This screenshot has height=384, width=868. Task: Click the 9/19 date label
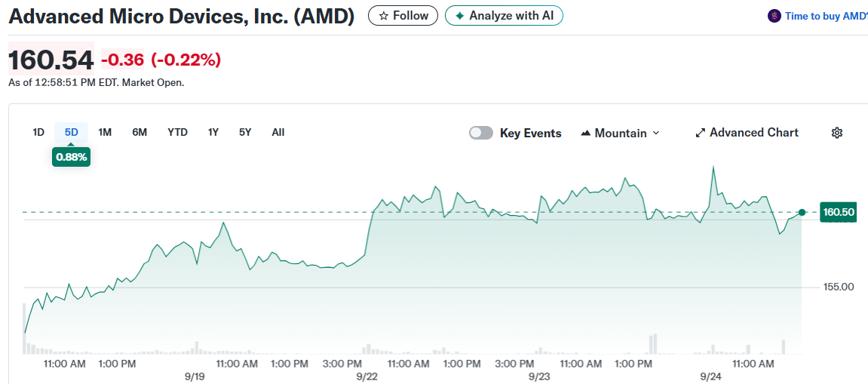[x=195, y=376]
